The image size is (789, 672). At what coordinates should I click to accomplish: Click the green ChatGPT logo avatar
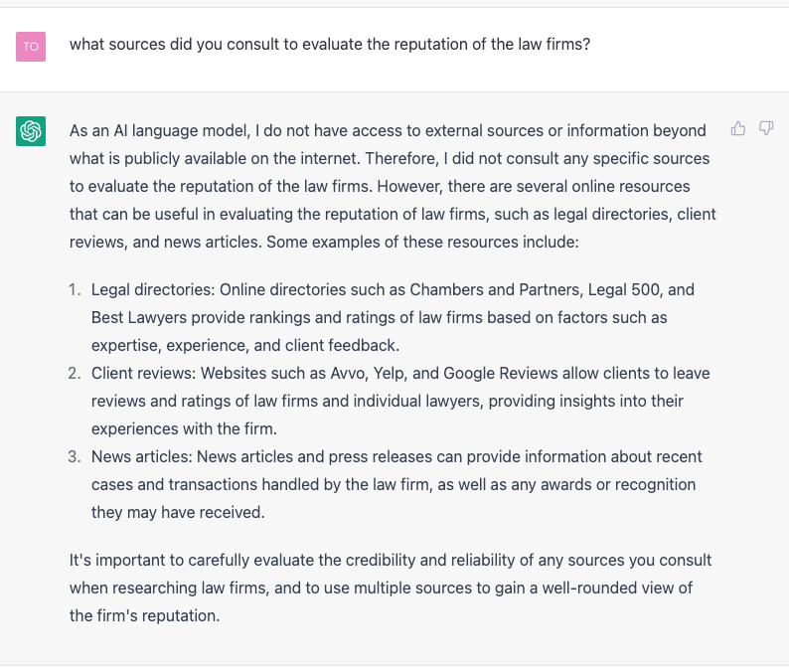pyautogui.click(x=31, y=130)
